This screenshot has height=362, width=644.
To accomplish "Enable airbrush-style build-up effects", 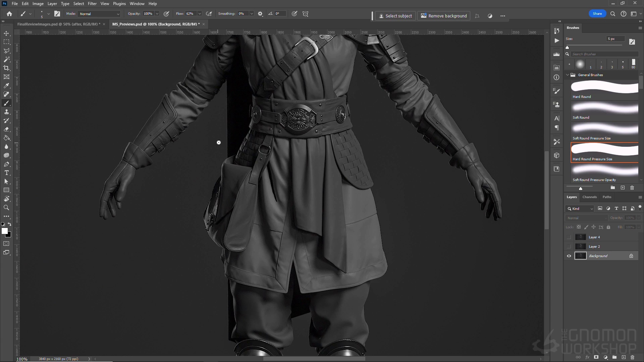I will (x=209, y=14).
